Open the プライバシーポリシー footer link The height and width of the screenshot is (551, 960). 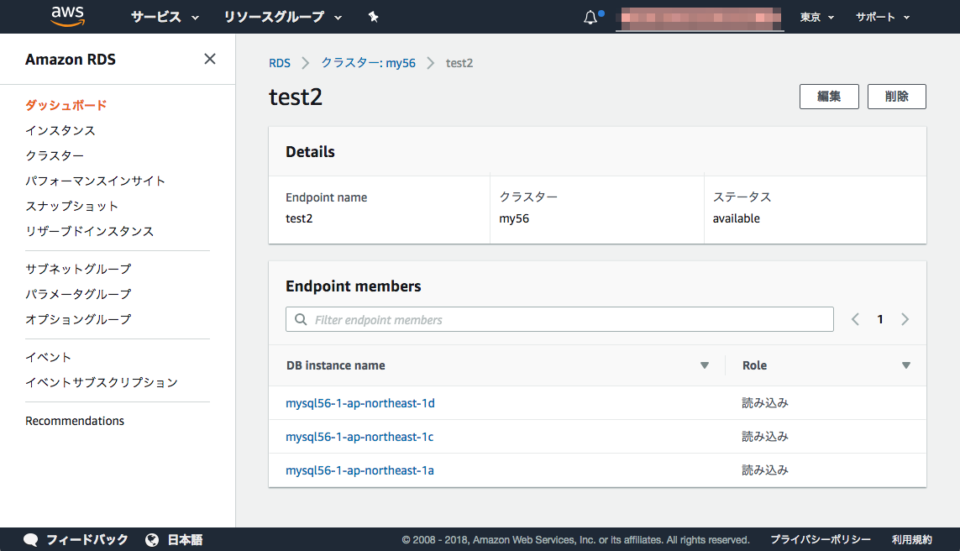(820, 539)
